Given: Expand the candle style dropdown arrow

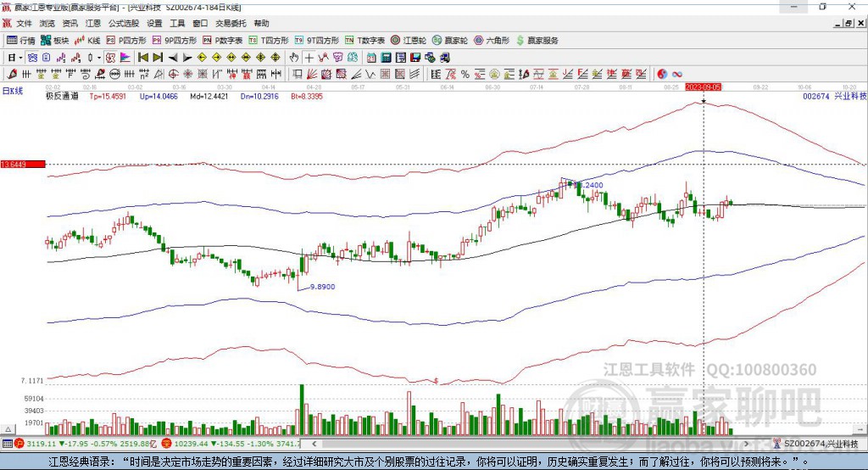Looking at the screenshot, I should 99,57.
